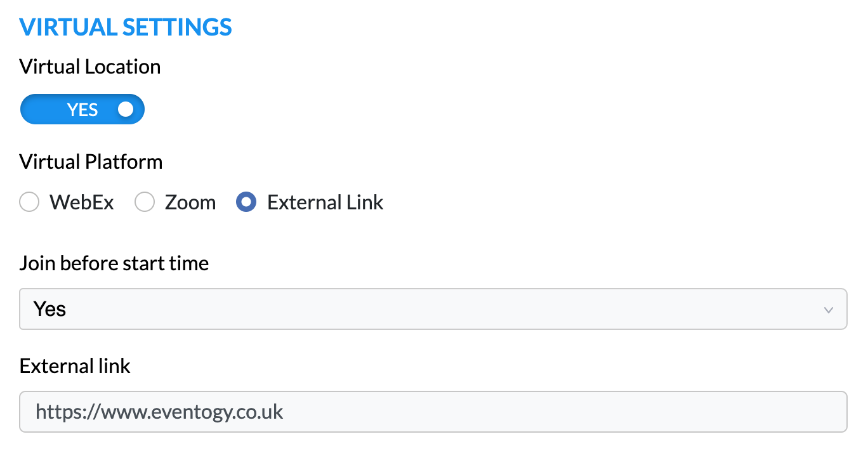Click the External link label

click(x=75, y=366)
